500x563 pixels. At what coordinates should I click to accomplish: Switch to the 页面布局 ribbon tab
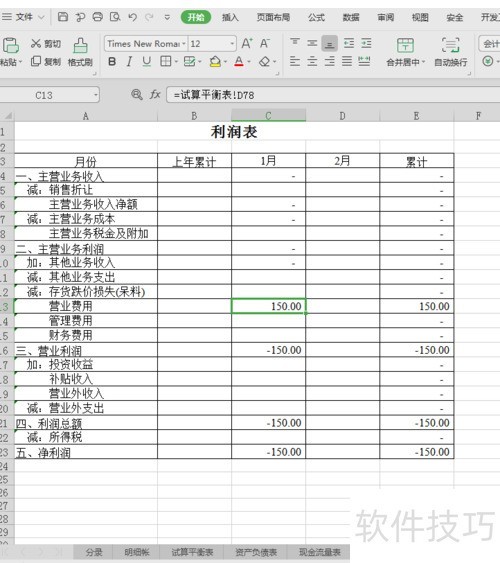pos(273,17)
